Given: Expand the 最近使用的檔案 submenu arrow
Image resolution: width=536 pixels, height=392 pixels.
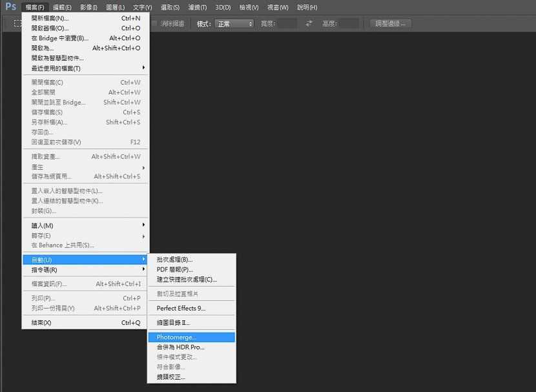Looking at the screenshot, I should [143, 68].
